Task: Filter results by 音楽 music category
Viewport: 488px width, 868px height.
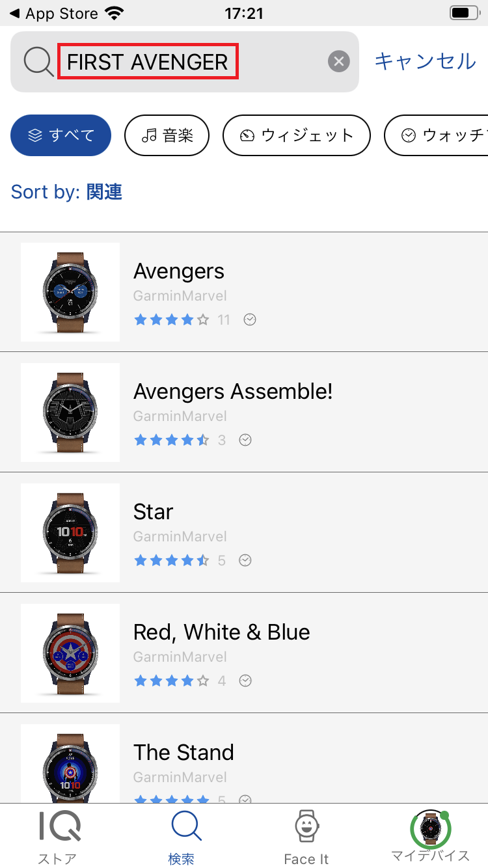Action: [167, 135]
